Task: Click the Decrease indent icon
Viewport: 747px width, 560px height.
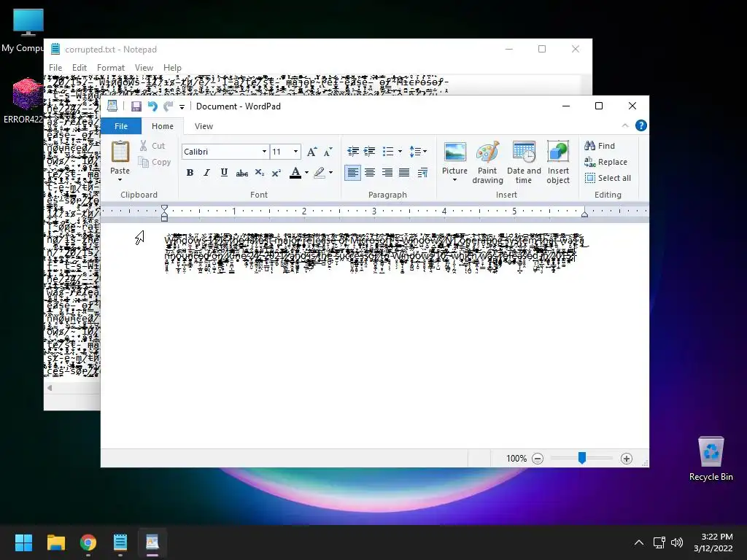Action: tap(353, 152)
